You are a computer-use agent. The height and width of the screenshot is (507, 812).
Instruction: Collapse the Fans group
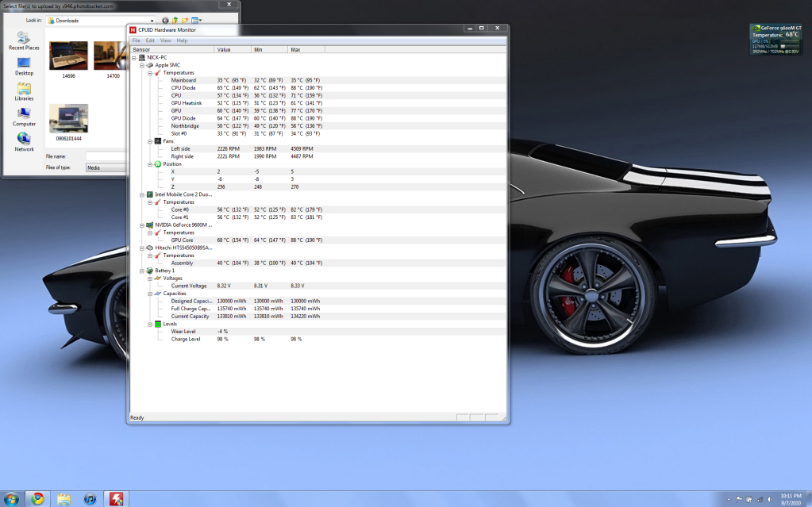pos(150,141)
